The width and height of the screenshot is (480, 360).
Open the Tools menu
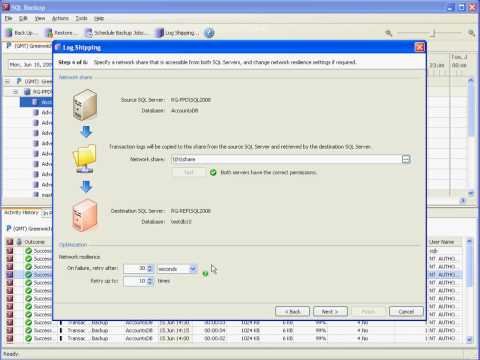81,18
